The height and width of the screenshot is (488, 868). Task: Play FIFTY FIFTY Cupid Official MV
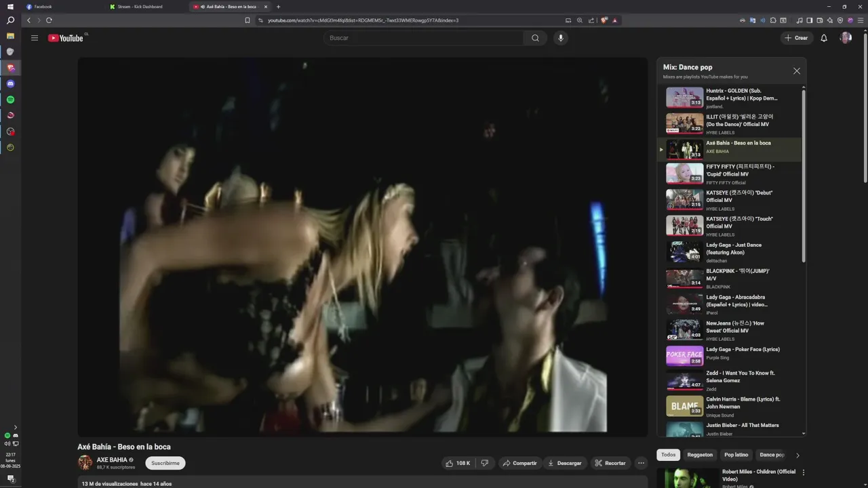tap(729, 174)
